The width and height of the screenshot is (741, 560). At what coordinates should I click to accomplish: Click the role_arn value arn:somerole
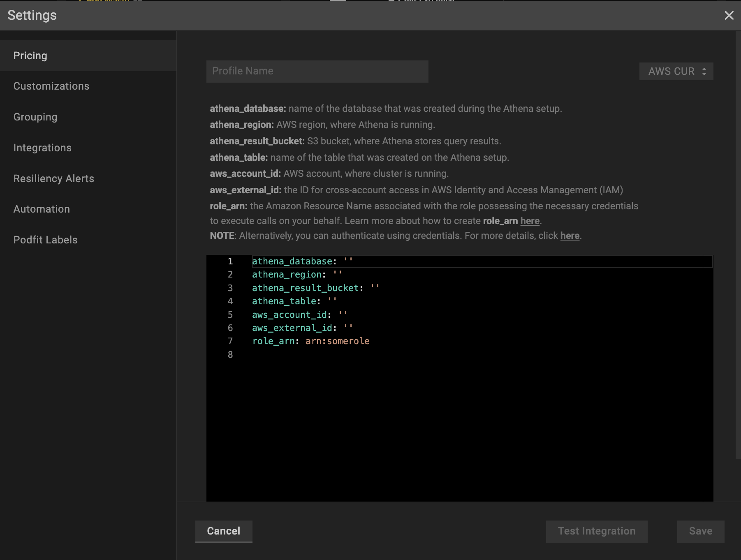click(337, 341)
